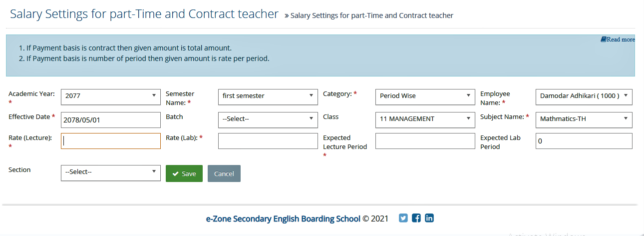
Task: Select a Batch from the dropdown
Action: tap(268, 120)
